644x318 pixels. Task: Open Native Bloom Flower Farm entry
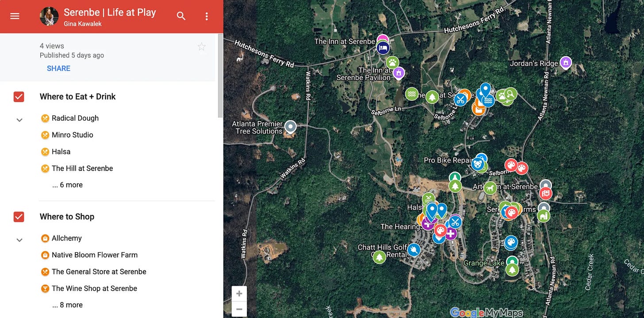pyautogui.click(x=95, y=255)
